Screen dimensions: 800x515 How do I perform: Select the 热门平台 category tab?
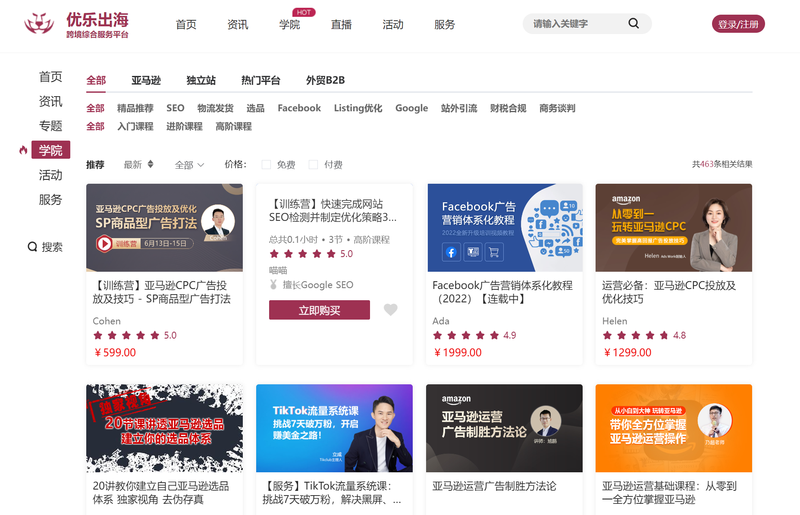pos(261,80)
